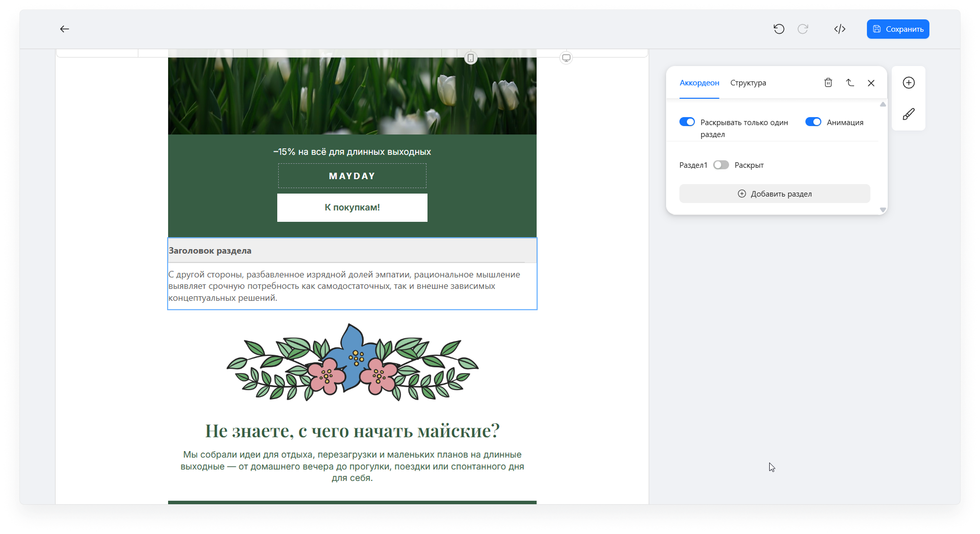Click the −15% на всё discount text

pos(352,152)
